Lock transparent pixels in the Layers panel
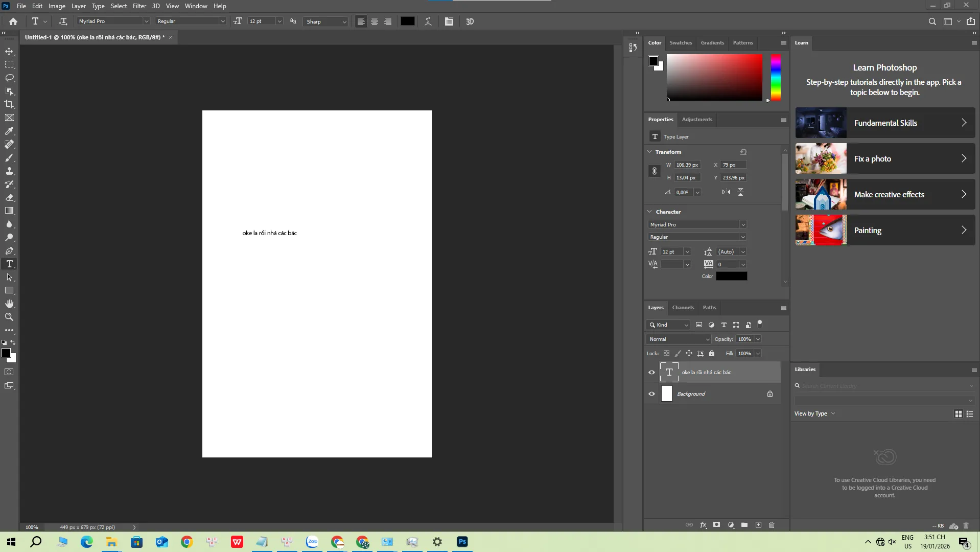This screenshot has height=552, width=980. pos(666,353)
